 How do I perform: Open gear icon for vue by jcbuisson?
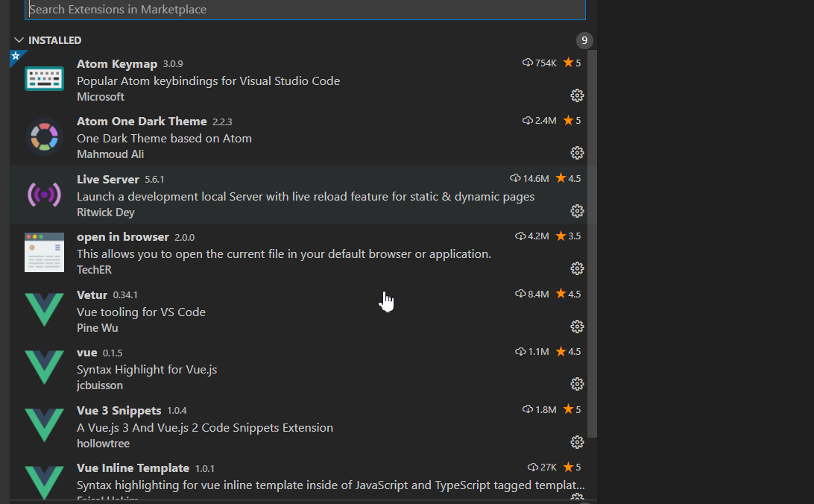pos(577,384)
